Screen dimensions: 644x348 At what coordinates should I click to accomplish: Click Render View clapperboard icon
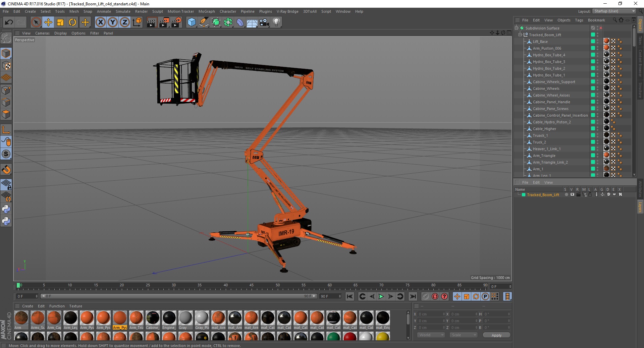(x=152, y=22)
